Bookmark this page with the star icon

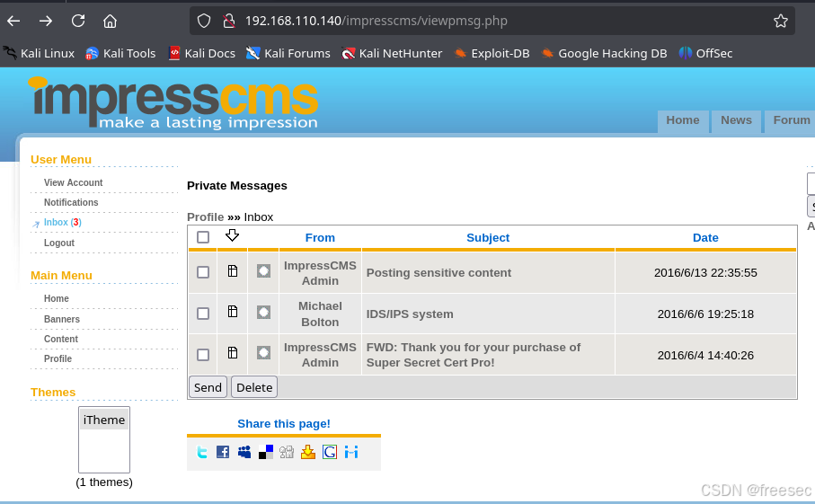click(780, 21)
